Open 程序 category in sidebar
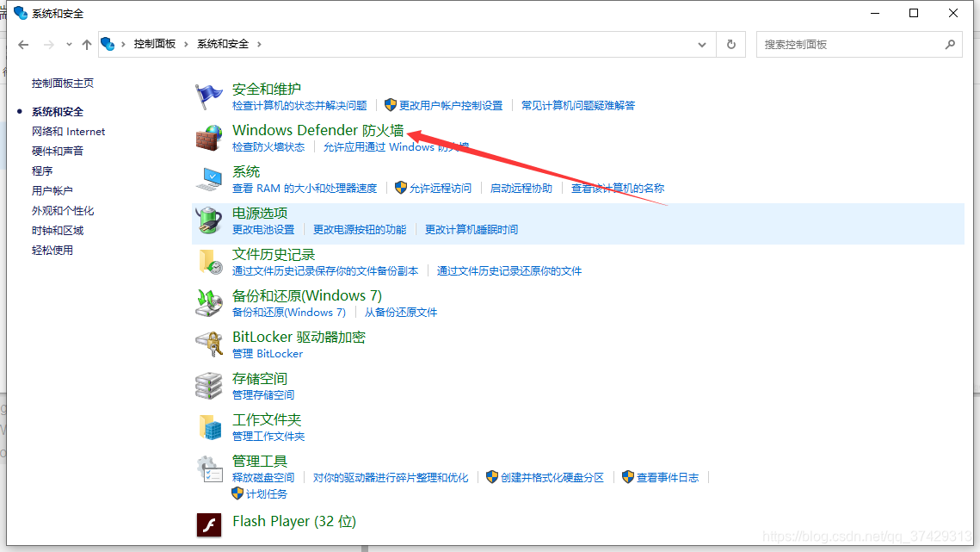The height and width of the screenshot is (552, 980). pyautogui.click(x=42, y=171)
